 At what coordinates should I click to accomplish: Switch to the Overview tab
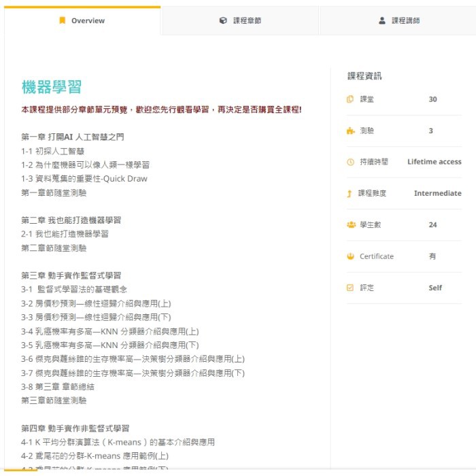pos(82,20)
